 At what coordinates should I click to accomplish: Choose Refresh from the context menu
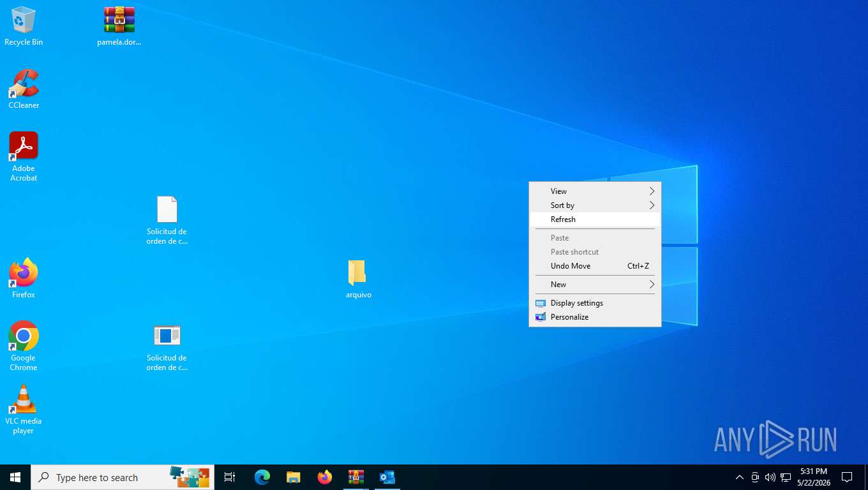click(x=595, y=219)
